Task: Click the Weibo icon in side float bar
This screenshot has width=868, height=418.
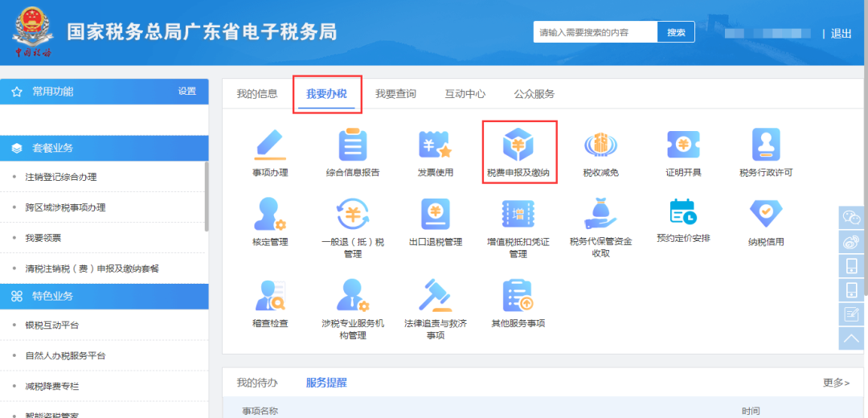Action: pyautogui.click(x=852, y=241)
